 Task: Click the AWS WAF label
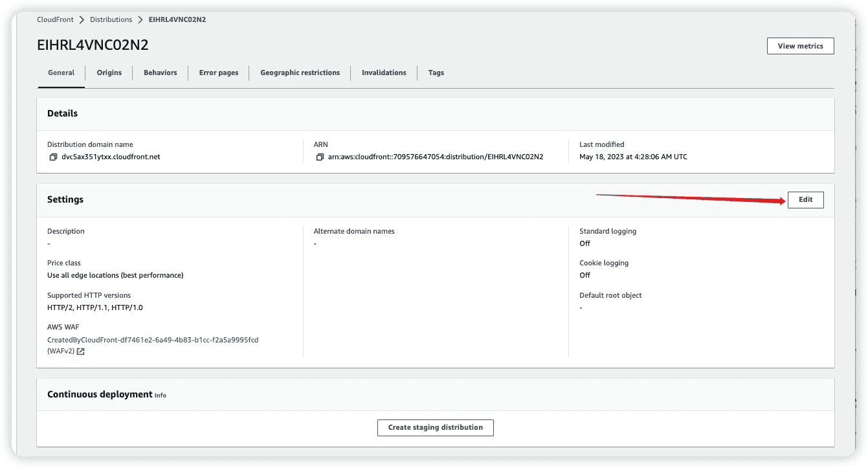pyautogui.click(x=63, y=327)
